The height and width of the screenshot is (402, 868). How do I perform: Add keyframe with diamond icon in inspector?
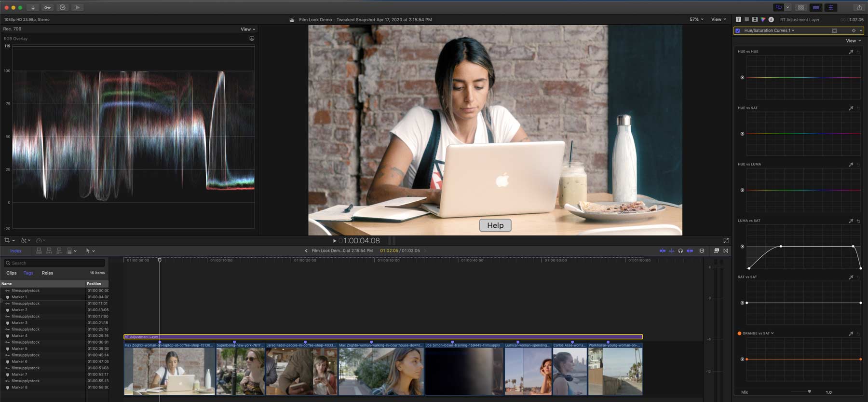coord(854,30)
